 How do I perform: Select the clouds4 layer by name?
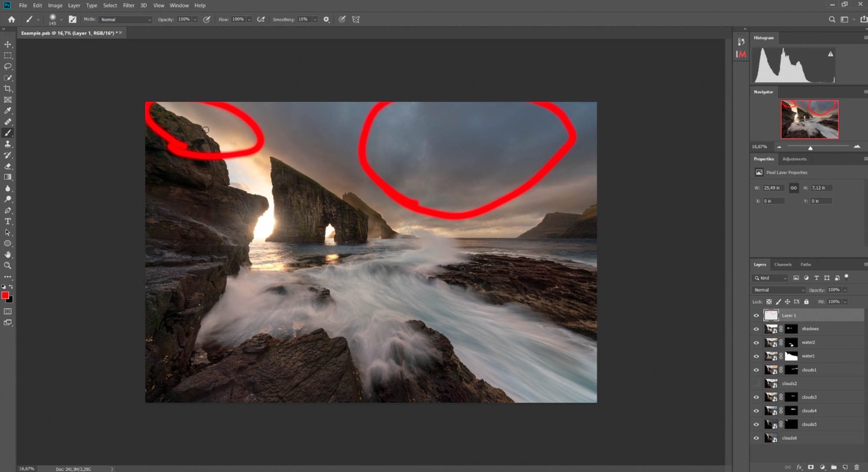coord(809,411)
